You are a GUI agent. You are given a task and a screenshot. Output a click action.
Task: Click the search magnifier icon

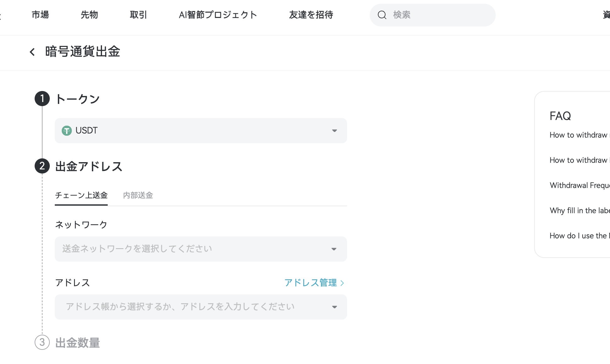[x=382, y=15]
